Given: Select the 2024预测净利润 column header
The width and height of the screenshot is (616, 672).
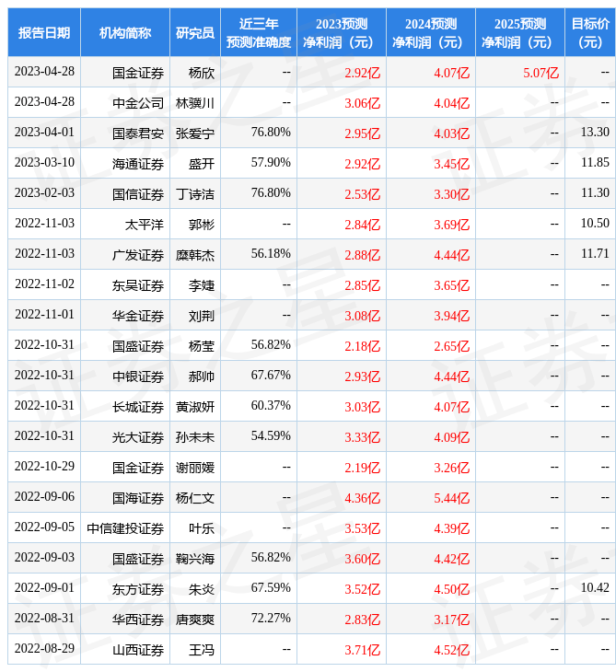Looking at the screenshot, I should tap(430, 33).
